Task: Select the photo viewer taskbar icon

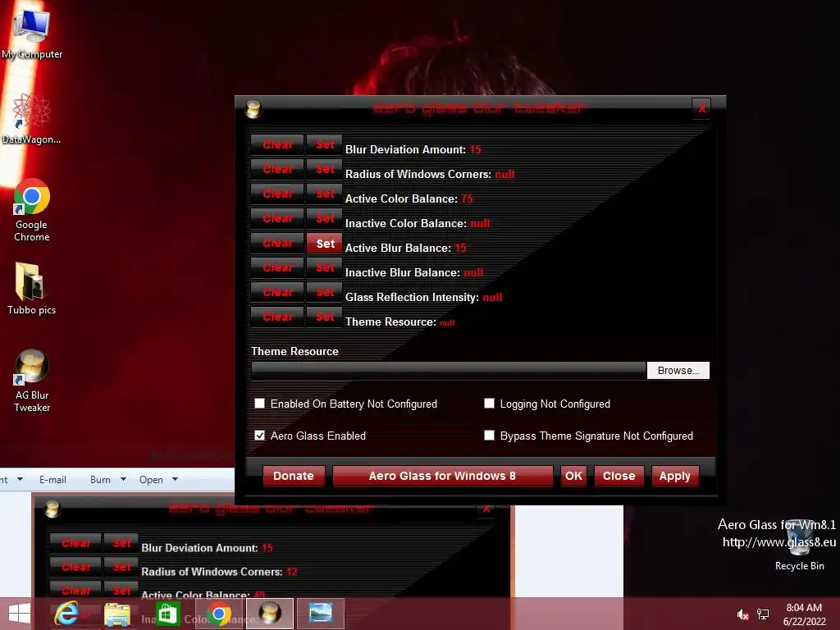Action: (x=321, y=614)
